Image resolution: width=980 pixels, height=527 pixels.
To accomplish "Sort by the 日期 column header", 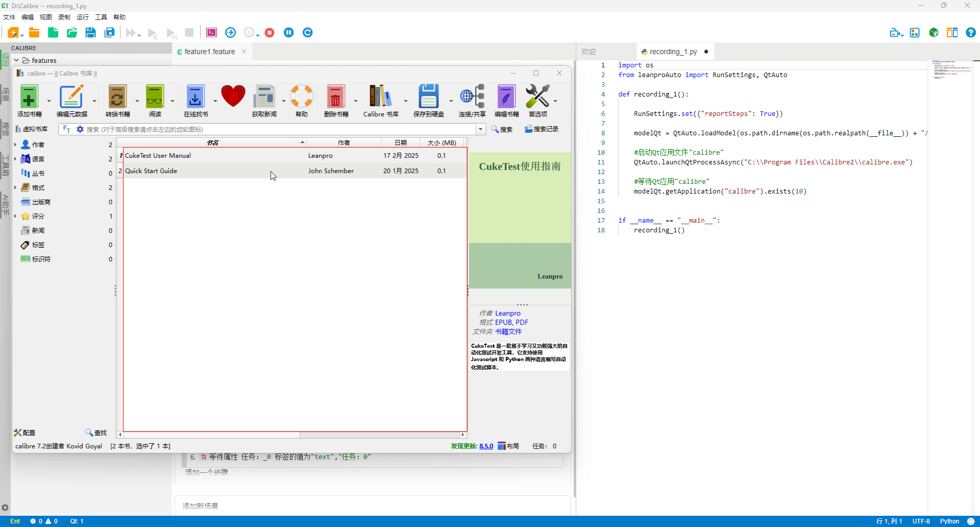I will (401, 143).
